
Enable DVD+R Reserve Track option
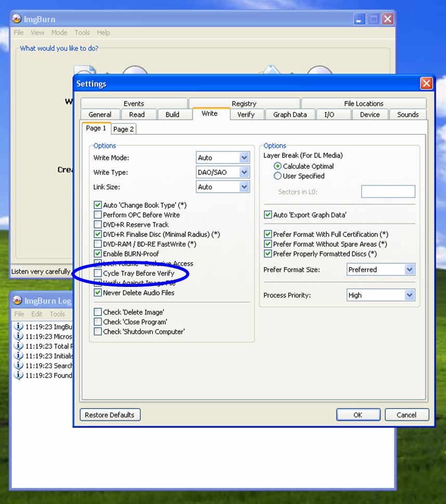(x=98, y=224)
